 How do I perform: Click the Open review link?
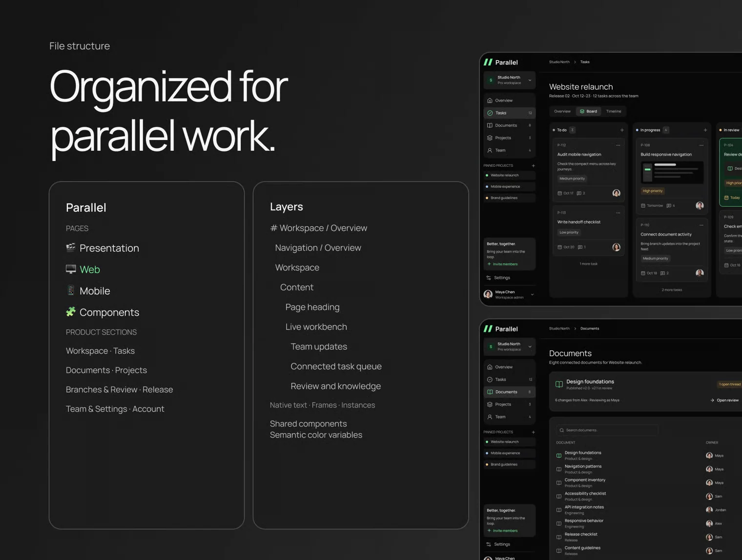(724, 400)
